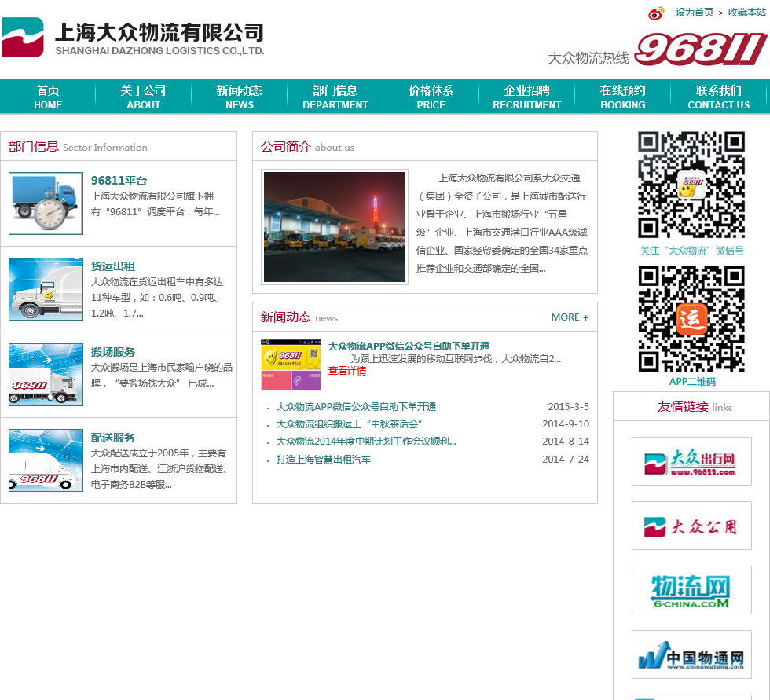Viewport: 770px width, 700px height.
Task: Click 查看详情 red link
Action: point(347,371)
